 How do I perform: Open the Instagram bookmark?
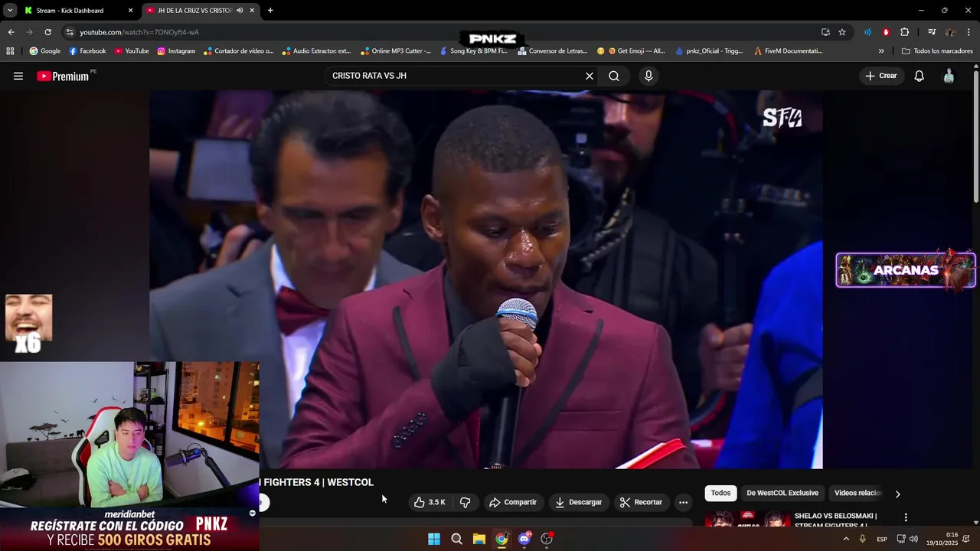click(x=176, y=51)
